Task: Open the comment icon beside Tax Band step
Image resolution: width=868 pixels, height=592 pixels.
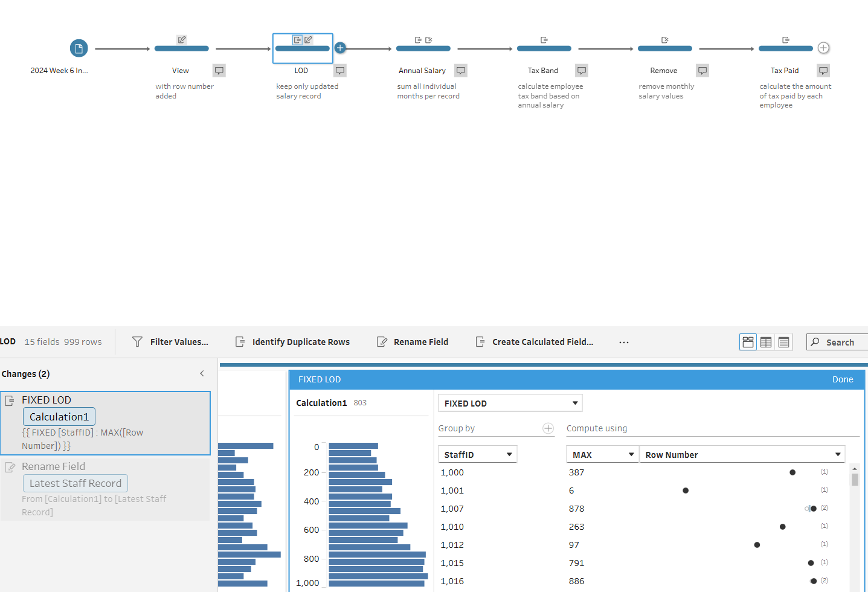Action: [x=582, y=71]
